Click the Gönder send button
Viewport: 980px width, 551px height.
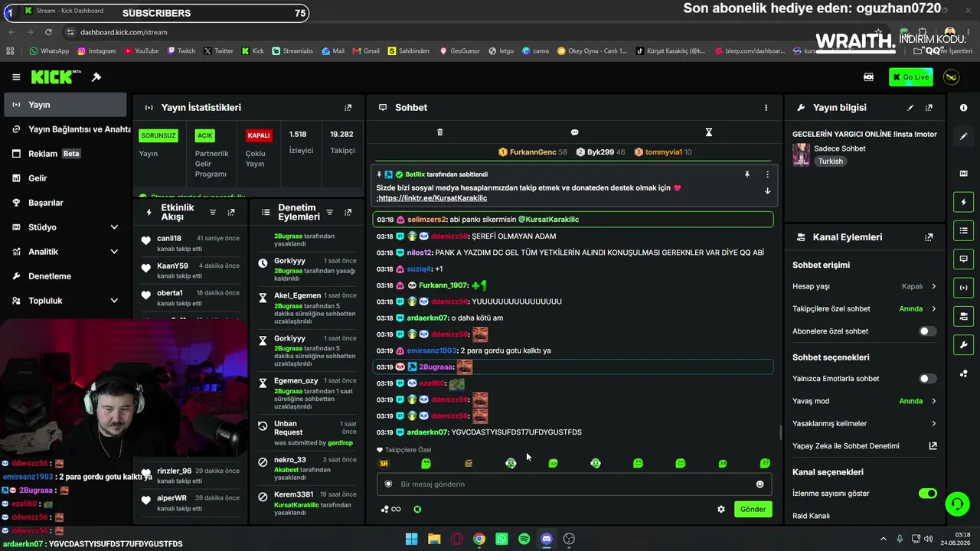pyautogui.click(x=753, y=510)
